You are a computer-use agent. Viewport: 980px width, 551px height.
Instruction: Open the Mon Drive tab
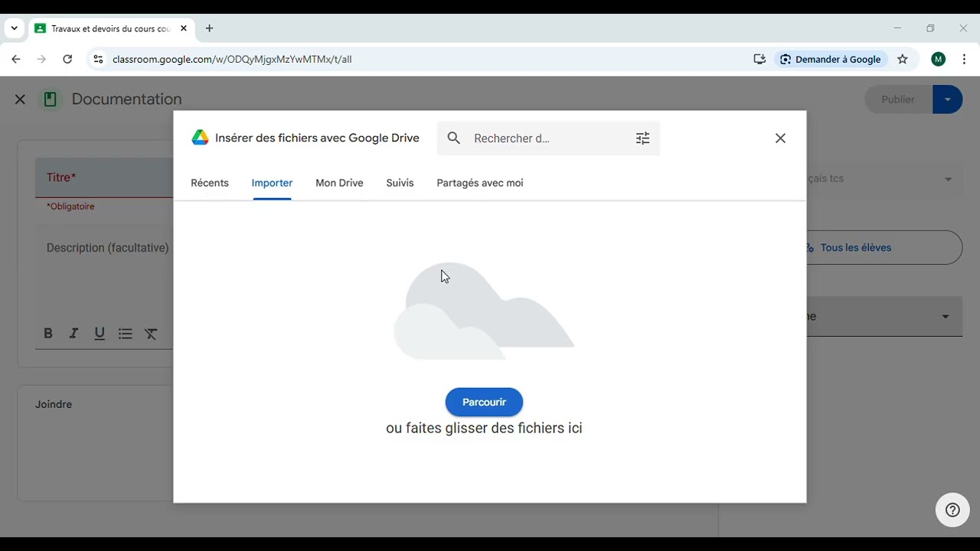click(339, 183)
